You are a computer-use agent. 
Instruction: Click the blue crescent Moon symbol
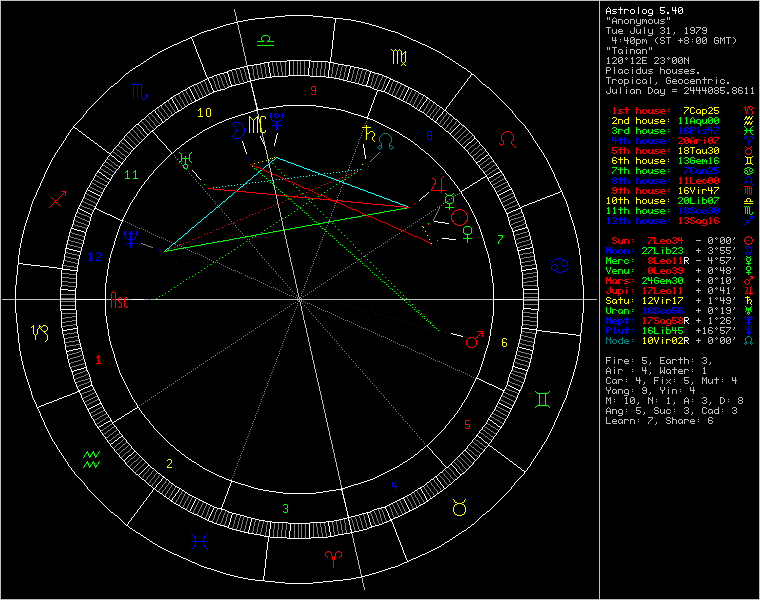tap(237, 128)
